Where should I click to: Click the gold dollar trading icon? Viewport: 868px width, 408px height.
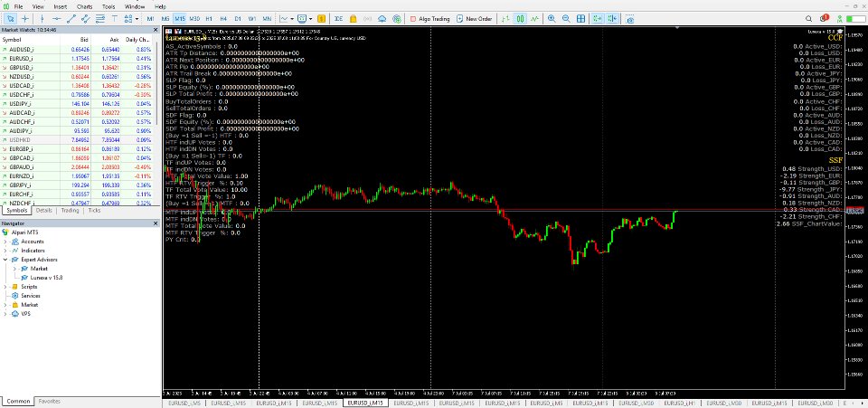click(320, 18)
